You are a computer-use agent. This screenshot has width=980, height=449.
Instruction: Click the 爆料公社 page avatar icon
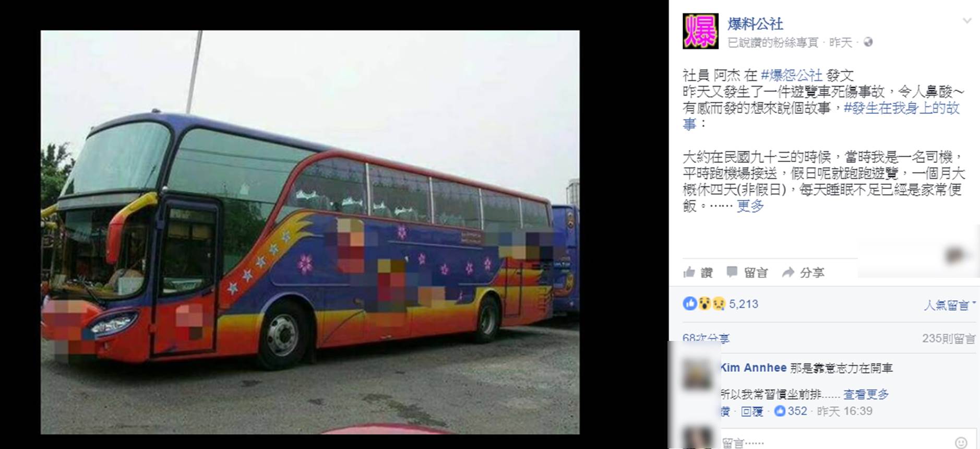pos(700,31)
